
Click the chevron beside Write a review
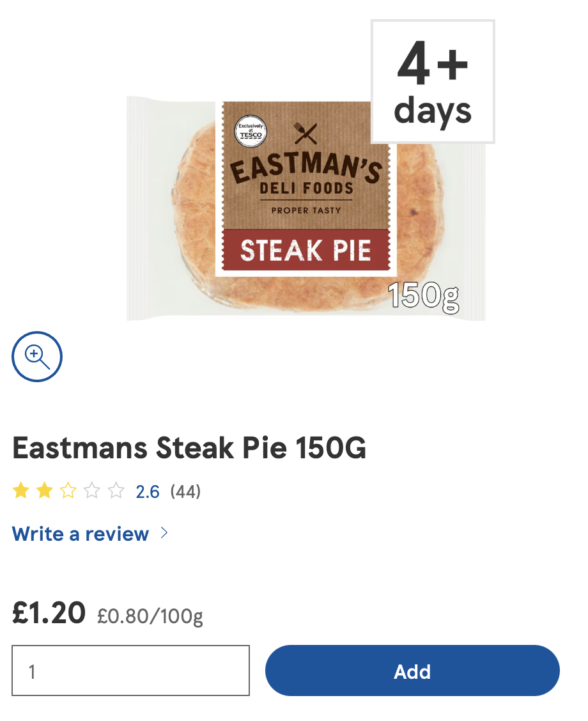coord(164,533)
